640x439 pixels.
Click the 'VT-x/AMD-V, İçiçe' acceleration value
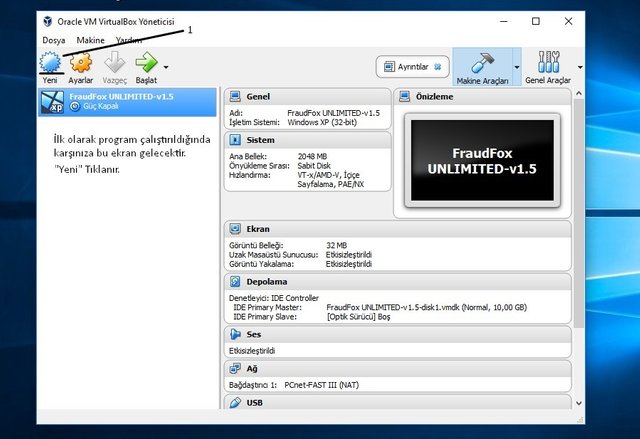click(328, 175)
